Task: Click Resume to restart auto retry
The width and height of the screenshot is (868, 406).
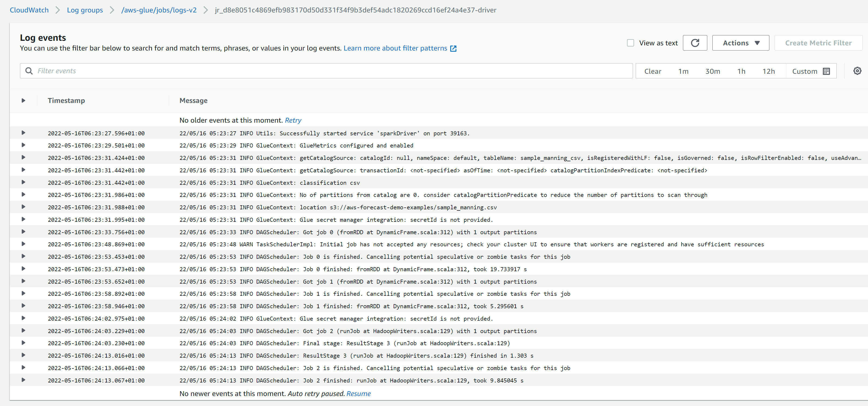Action: coord(358,394)
